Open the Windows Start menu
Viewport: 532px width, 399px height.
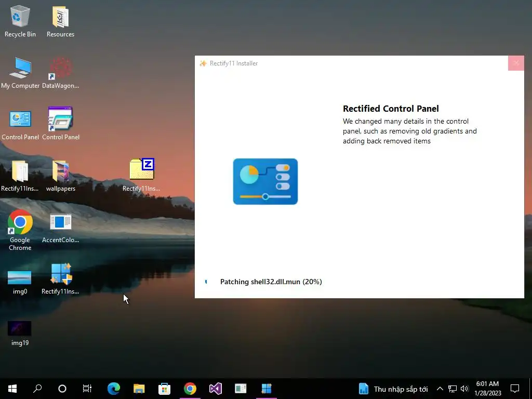tap(12, 389)
